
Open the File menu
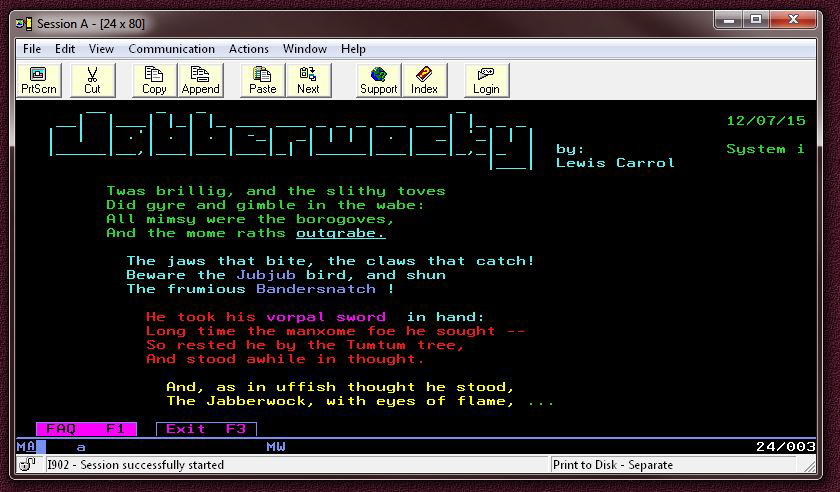click(32, 49)
